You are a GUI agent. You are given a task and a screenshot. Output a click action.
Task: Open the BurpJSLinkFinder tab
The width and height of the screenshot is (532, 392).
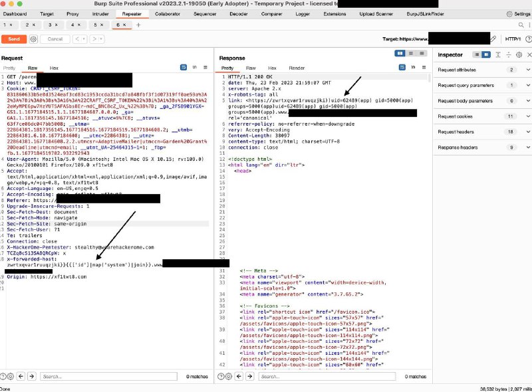click(x=425, y=14)
